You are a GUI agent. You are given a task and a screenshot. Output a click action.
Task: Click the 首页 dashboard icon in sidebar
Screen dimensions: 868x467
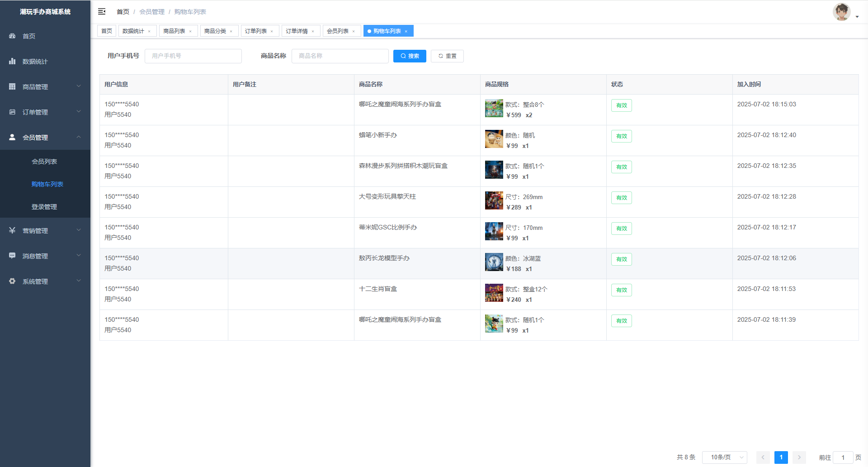[x=12, y=36]
